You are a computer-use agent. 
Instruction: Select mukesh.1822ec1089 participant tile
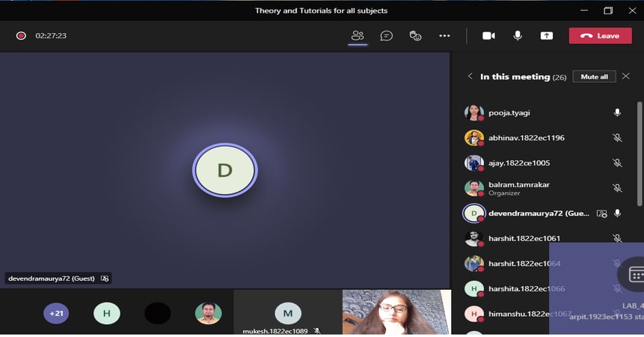click(x=287, y=313)
